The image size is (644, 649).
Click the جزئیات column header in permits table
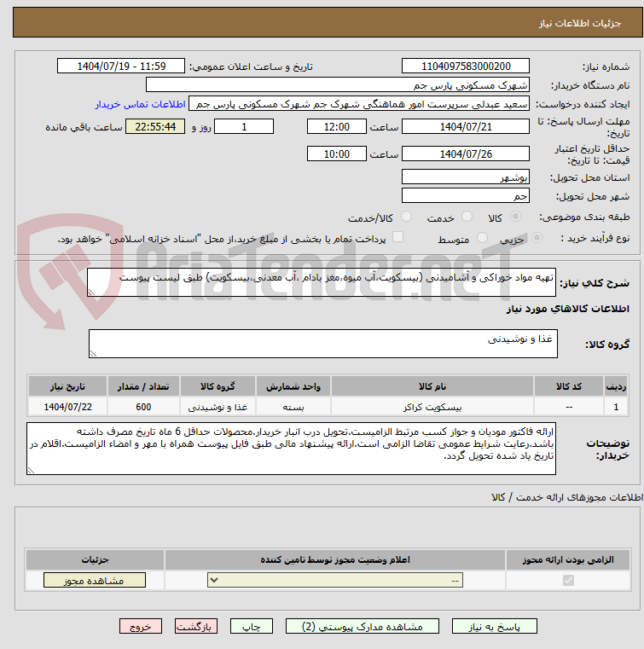(x=95, y=559)
